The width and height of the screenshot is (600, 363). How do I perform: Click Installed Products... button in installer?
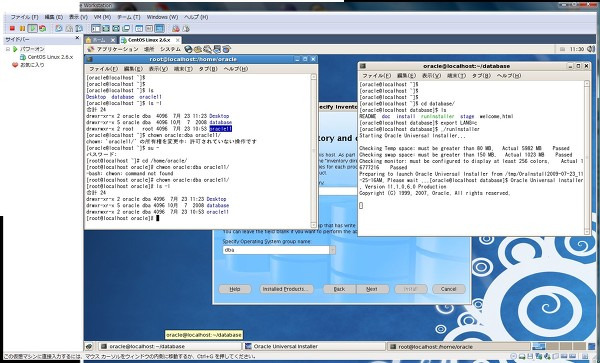pos(286,289)
